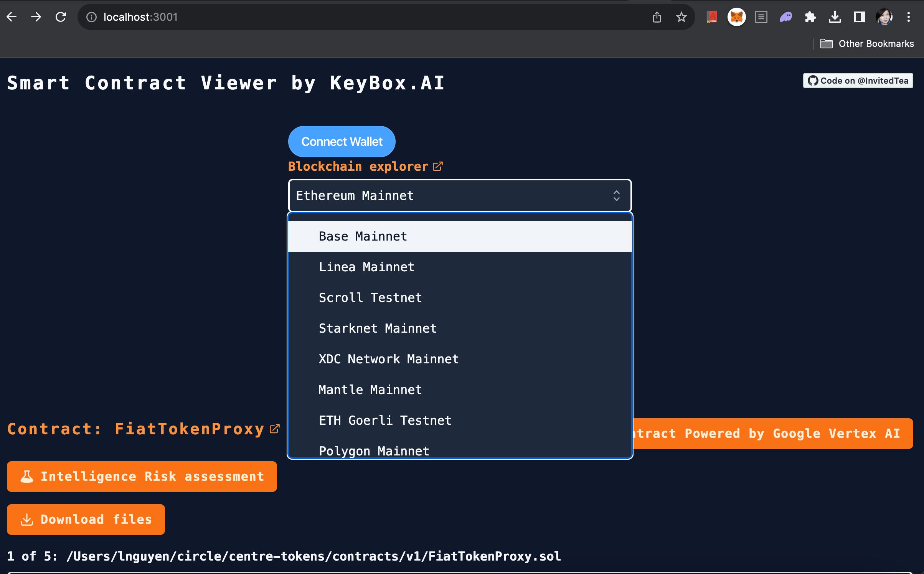Open the Other Bookmarks folder
The image size is (924, 574).
pyautogui.click(x=867, y=44)
